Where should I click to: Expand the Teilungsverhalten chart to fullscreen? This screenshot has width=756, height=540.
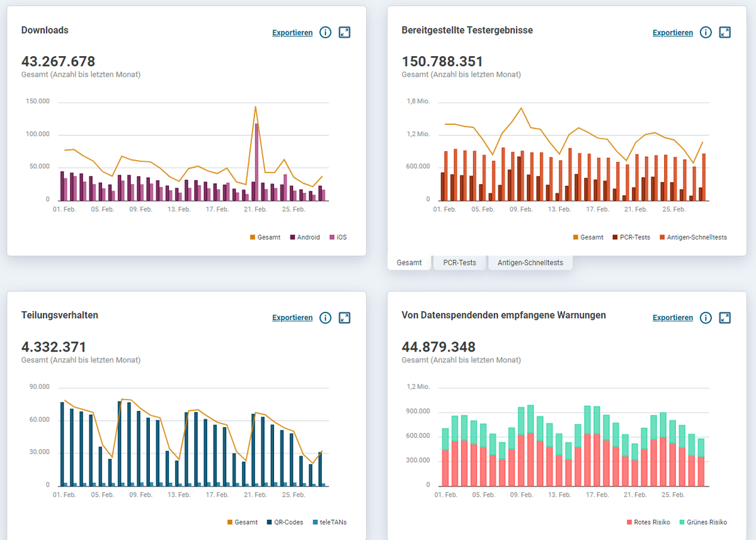(x=344, y=318)
